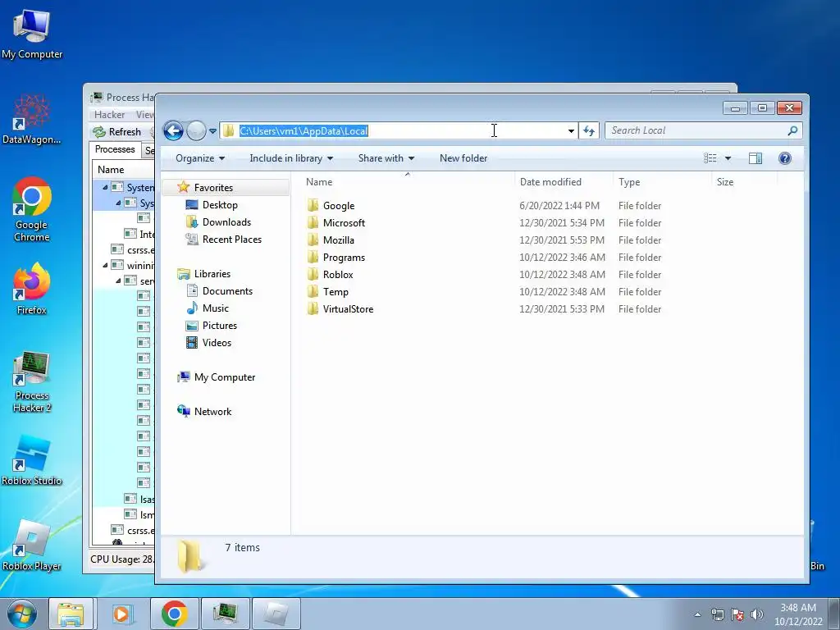Launch Firefox from desktop icon
The height and width of the screenshot is (630, 840).
(32, 288)
